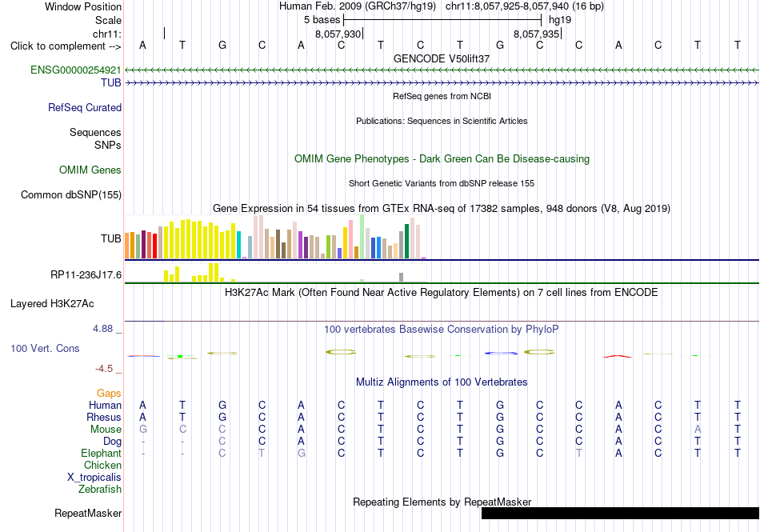
Task: Click the H3K27Ac Mark track title
Action: tap(442, 293)
